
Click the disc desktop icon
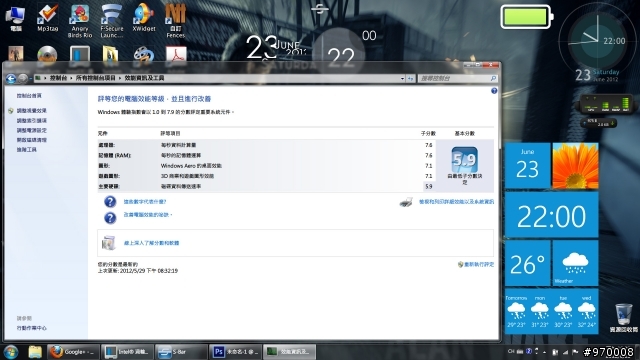47,54
